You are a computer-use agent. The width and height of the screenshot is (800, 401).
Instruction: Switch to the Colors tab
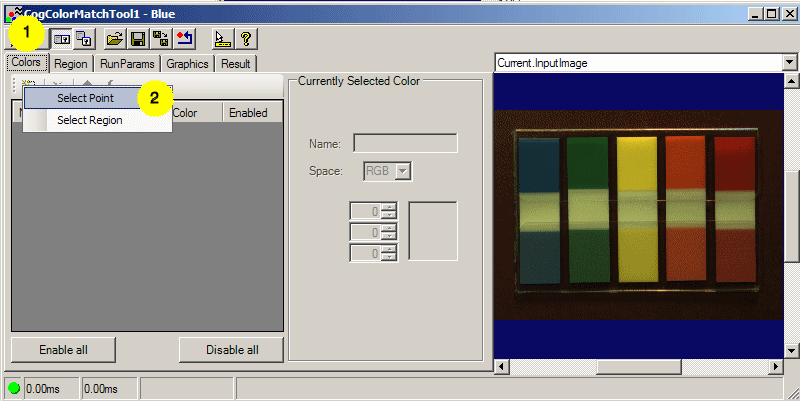click(27, 62)
